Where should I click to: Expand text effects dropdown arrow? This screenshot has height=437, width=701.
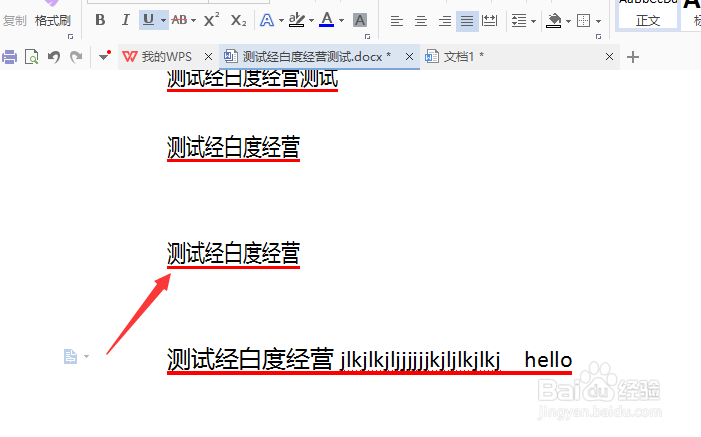pyautogui.click(x=281, y=21)
